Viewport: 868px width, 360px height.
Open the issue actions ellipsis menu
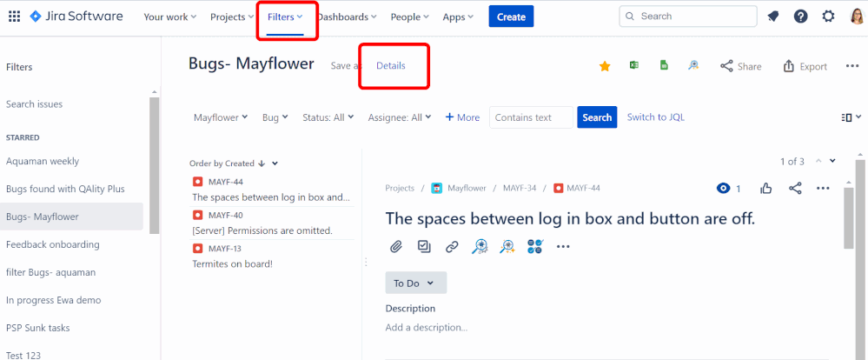(x=823, y=189)
